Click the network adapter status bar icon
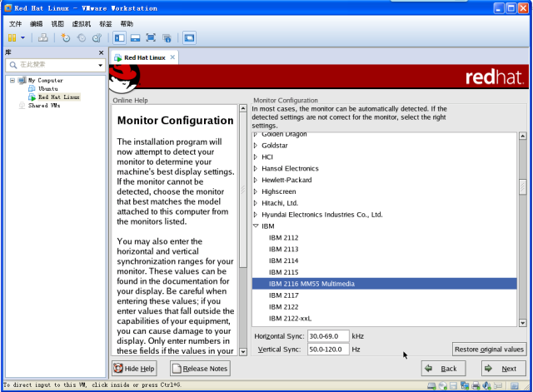The height and width of the screenshot is (392, 533). pos(465,385)
